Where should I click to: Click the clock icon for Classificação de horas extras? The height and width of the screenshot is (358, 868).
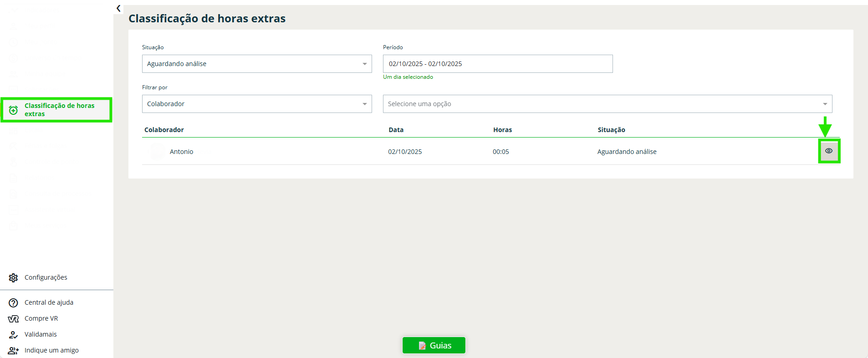pos(14,110)
